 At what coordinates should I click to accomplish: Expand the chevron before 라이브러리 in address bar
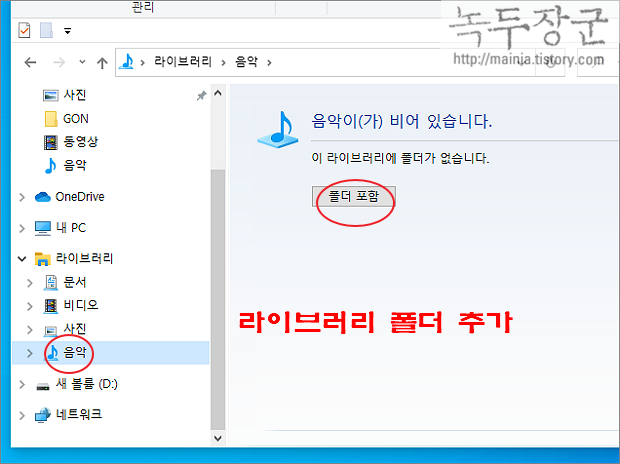143,62
